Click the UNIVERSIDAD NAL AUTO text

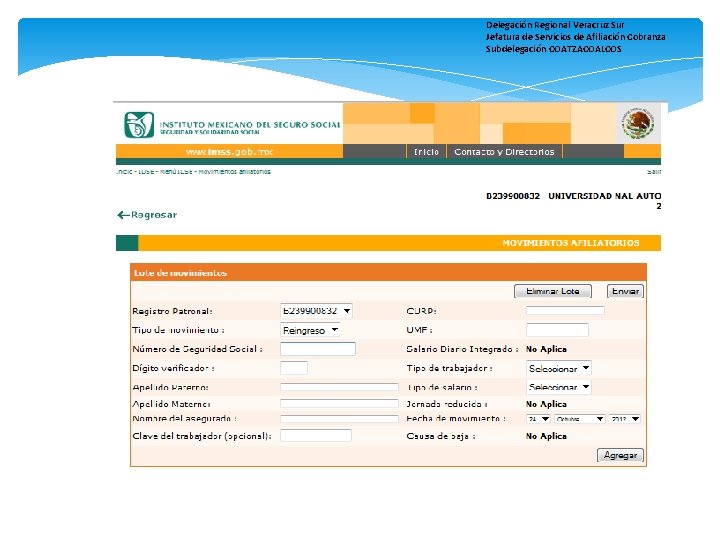(605, 196)
